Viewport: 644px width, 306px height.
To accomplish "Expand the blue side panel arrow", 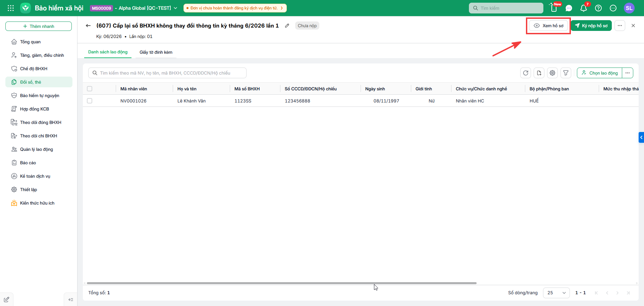I will coord(641,137).
